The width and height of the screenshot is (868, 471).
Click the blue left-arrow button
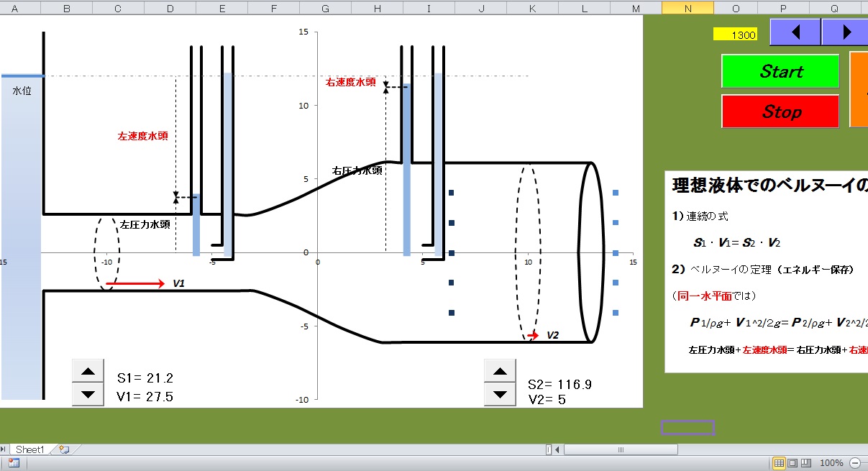pos(795,32)
